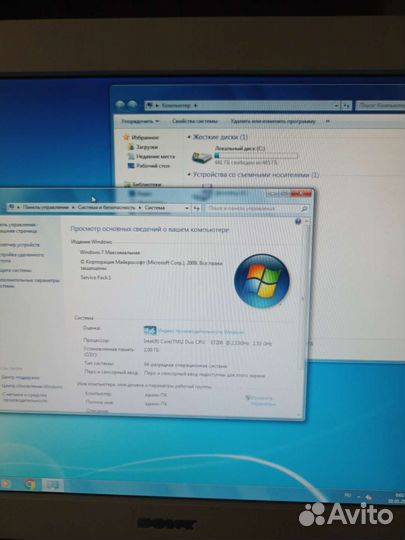The image size is (405, 540).
Task: Collapse the Устройства со съемными носителями group
Action: tap(189, 175)
